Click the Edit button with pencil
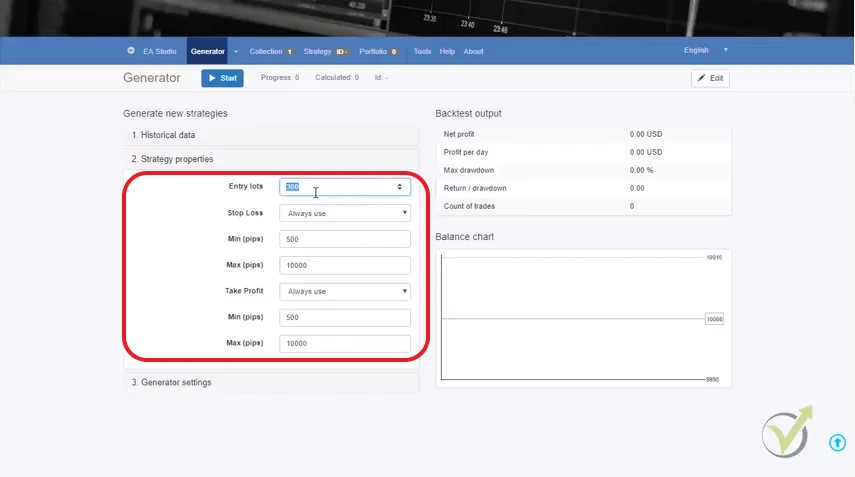This screenshot has width=855, height=477. pos(710,78)
